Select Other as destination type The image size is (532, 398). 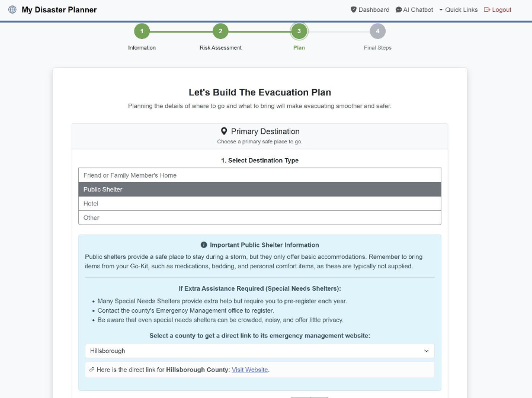259,217
